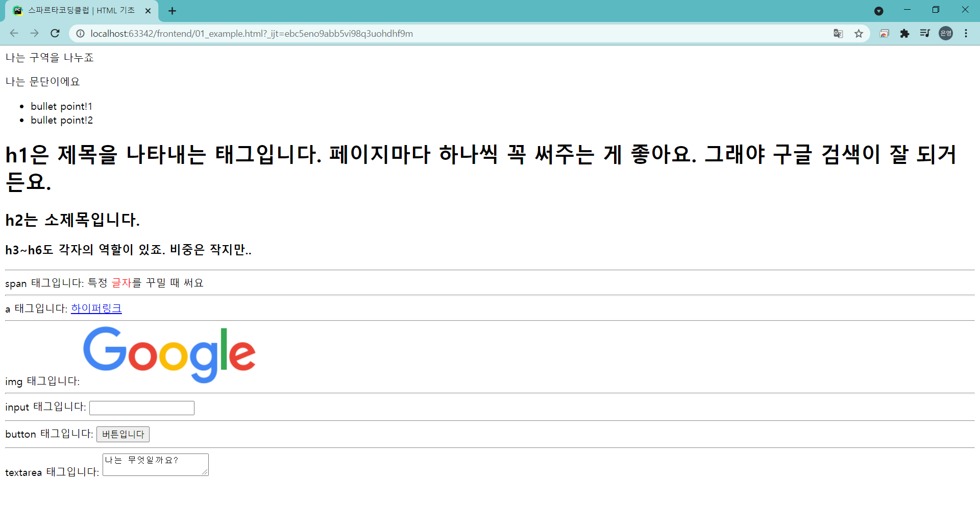The width and height of the screenshot is (980, 526).
Task: Go back to the previous page
Action: pos(14,33)
